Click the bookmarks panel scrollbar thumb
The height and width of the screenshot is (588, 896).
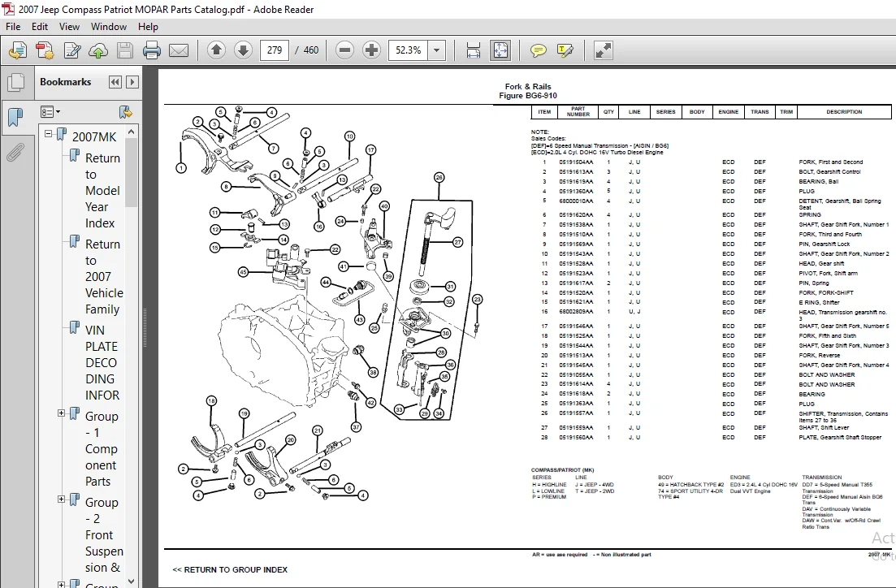pyautogui.click(x=132, y=172)
